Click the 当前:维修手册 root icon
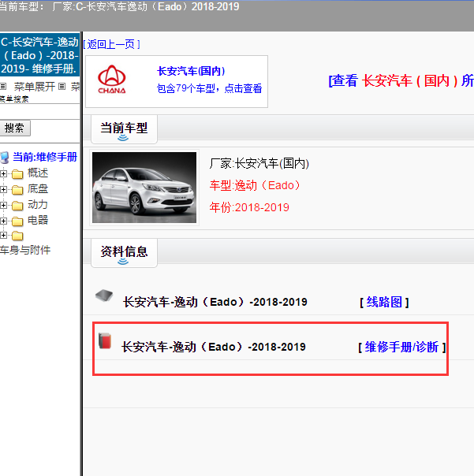Screen dimensions: 474x476 click(x=5, y=158)
